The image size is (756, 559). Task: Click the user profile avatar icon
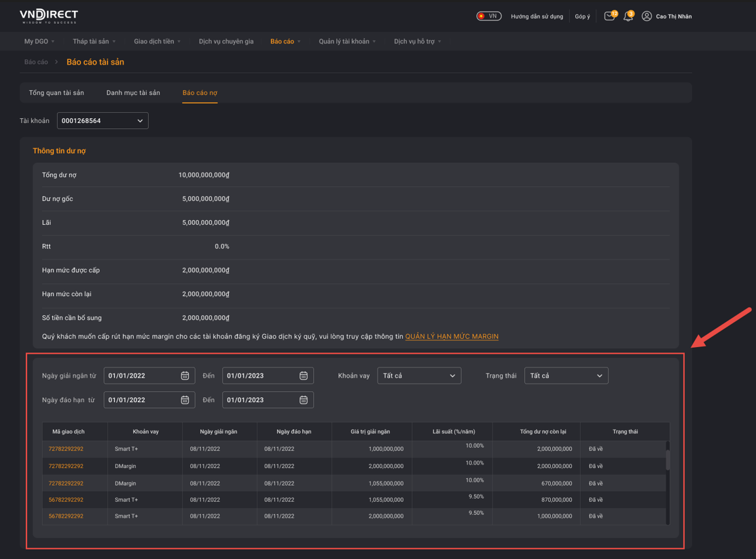coord(647,16)
